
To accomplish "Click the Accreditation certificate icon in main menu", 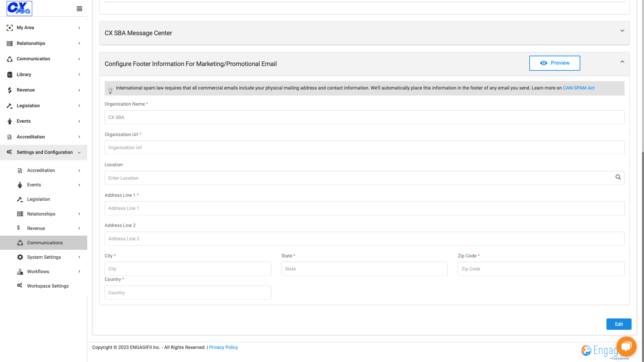I will tap(10, 137).
